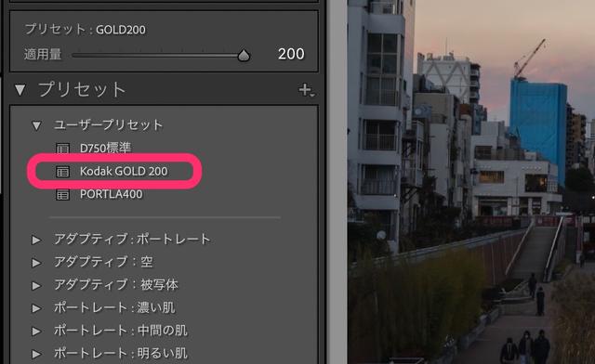Click the アダプティブ : 空 label
The image size is (595, 364).
pyautogui.click(x=103, y=262)
